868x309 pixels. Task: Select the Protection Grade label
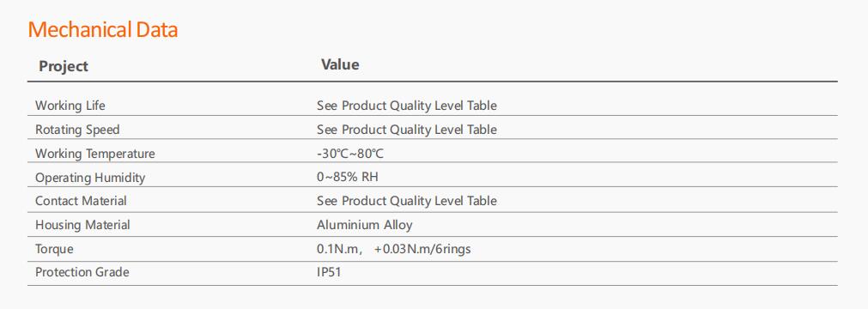click(x=82, y=272)
